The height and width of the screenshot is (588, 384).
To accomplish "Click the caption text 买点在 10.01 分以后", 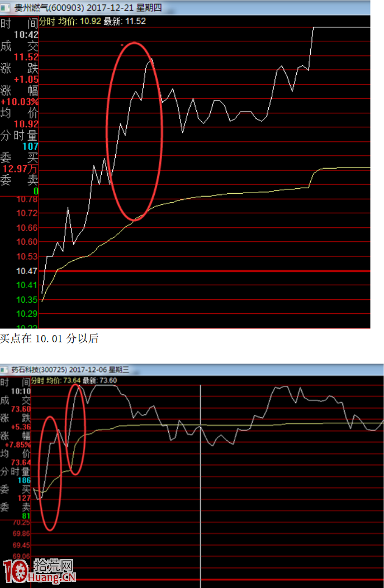I will (49, 339).
